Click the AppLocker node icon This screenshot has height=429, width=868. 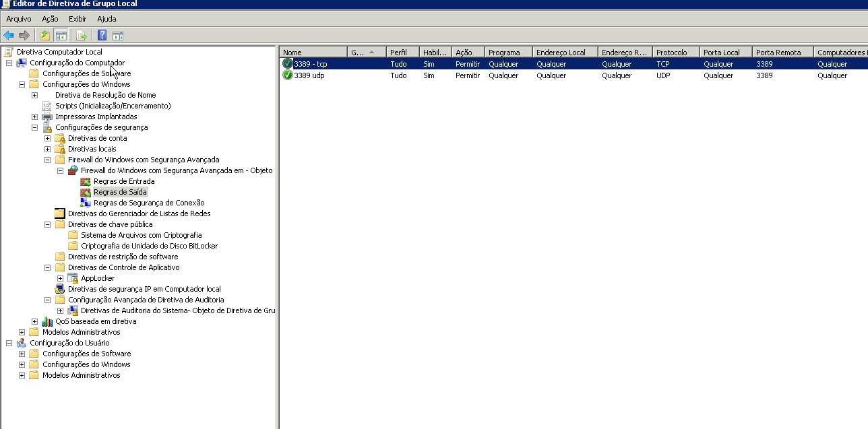(73, 278)
